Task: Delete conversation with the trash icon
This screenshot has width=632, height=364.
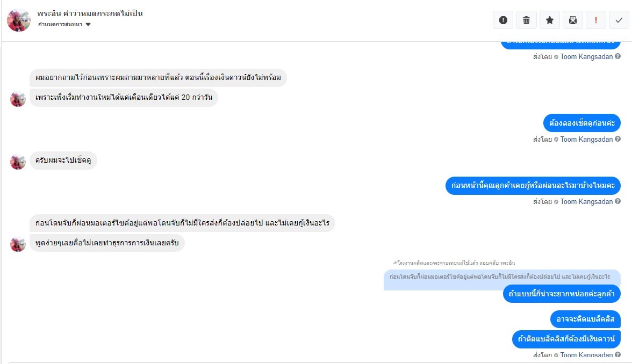Action: [x=526, y=20]
